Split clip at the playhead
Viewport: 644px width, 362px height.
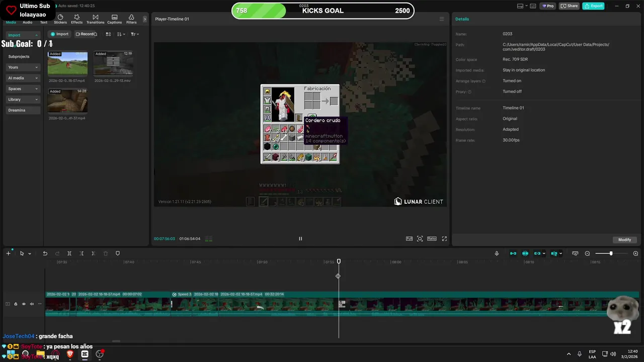click(69, 253)
